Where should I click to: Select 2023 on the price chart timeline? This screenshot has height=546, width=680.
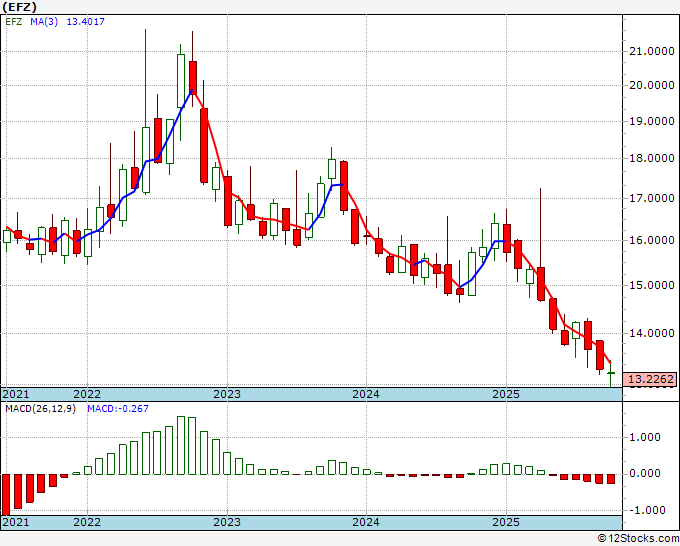226,394
